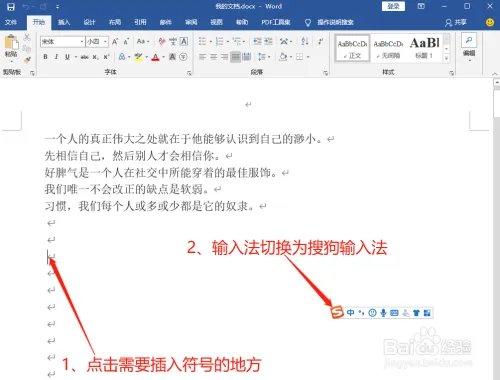Toggle Sogou Chinese/English 中 mode

click(x=351, y=313)
